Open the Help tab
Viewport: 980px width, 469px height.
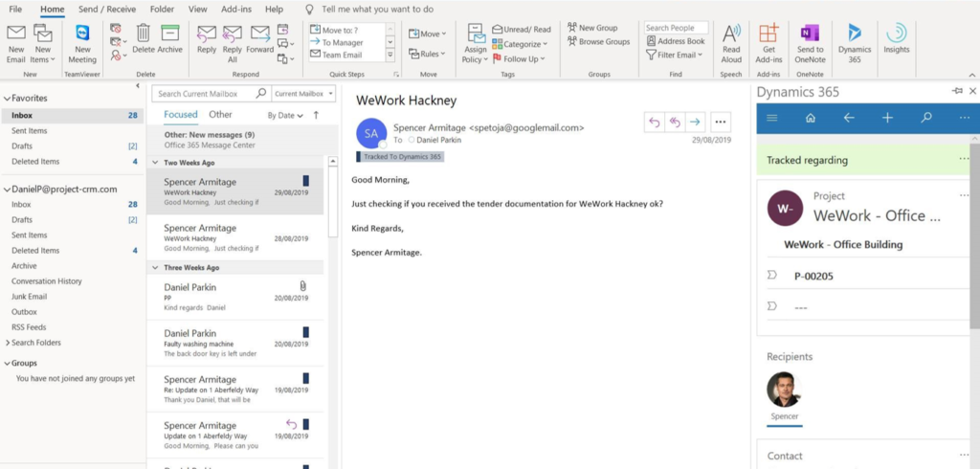click(274, 10)
